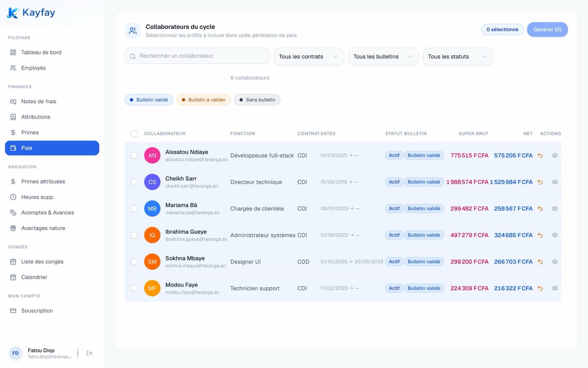The image size is (588, 368).
Task: Filter by Bulletin validé chip
Action: (149, 100)
